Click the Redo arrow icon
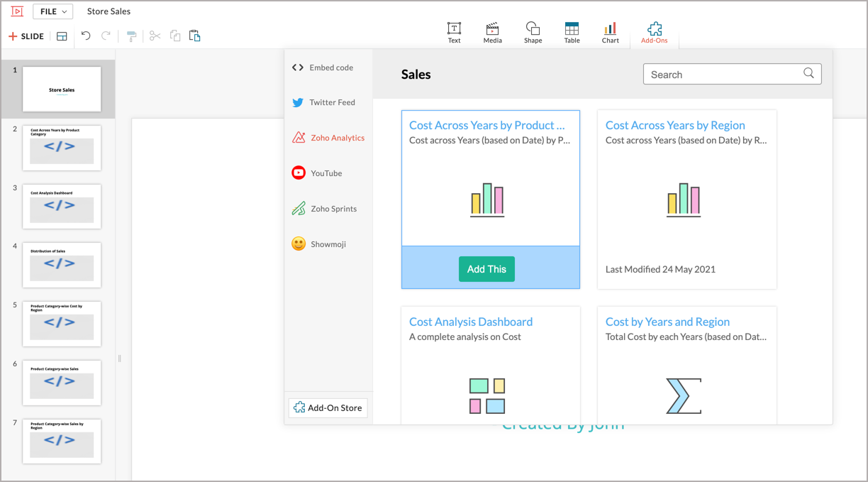 tap(106, 35)
